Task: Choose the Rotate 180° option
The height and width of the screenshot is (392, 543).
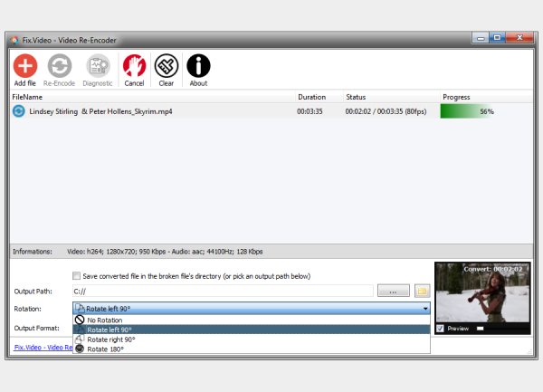Action: point(252,349)
